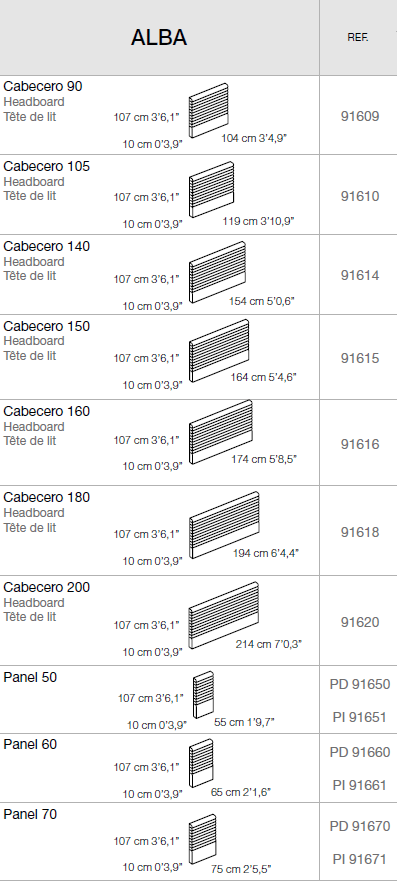Select the Cabecero 200 headboard drawing
The height and width of the screenshot is (882, 397).
224,615
